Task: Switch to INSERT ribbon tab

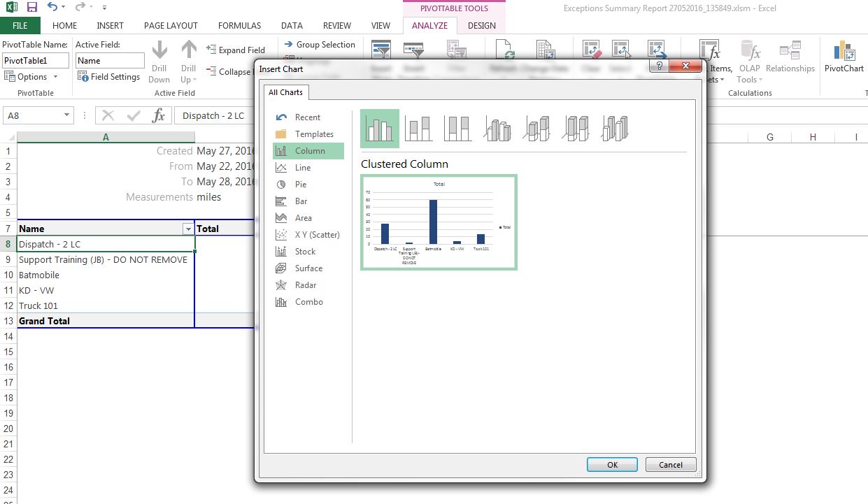Action: coord(110,26)
